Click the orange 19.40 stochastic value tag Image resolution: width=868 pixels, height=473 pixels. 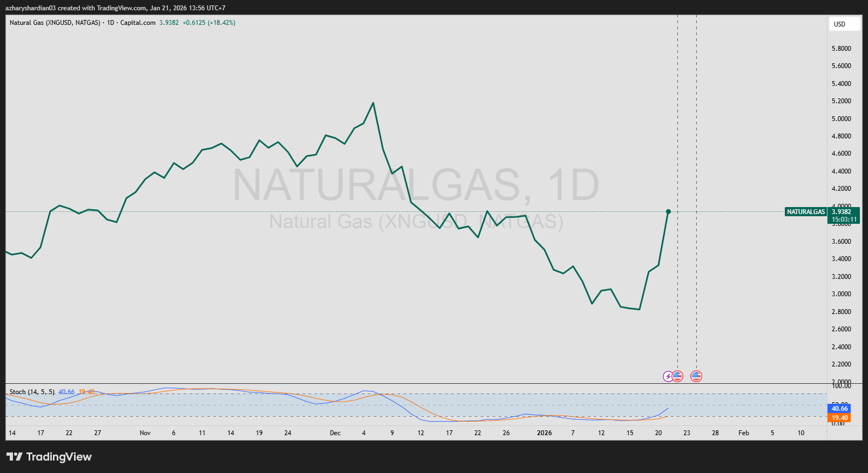[839, 418]
